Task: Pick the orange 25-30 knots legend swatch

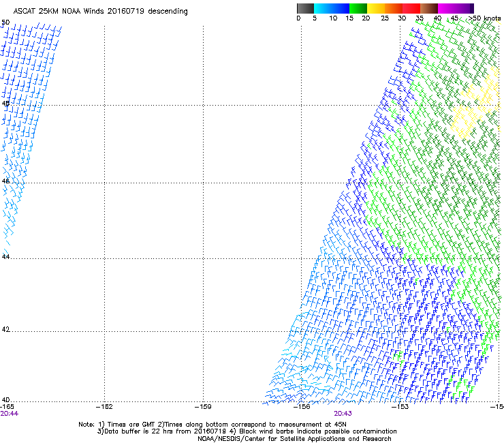Action: click(394, 8)
